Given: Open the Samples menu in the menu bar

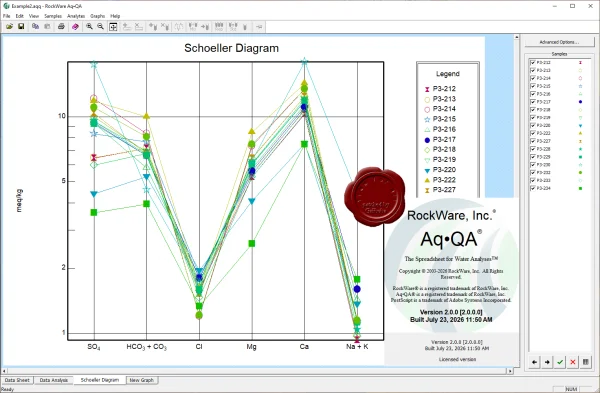Looking at the screenshot, I should tap(53, 16).
